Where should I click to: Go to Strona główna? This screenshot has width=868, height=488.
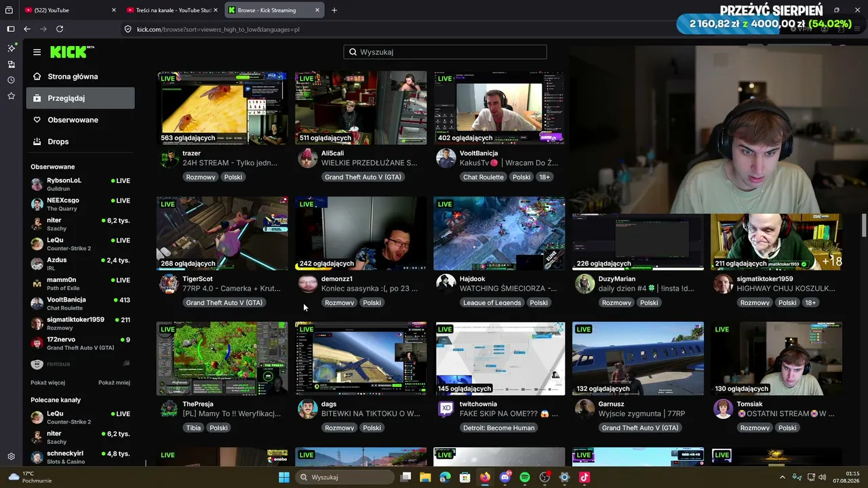coord(81,77)
